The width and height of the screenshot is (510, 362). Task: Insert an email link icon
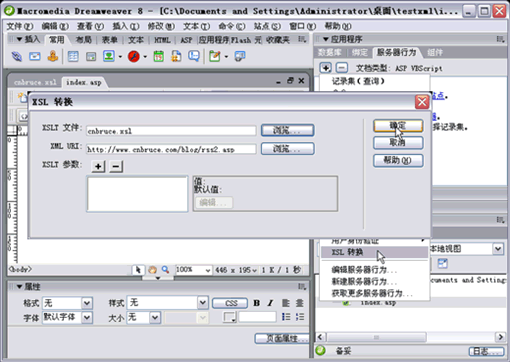[35, 56]
